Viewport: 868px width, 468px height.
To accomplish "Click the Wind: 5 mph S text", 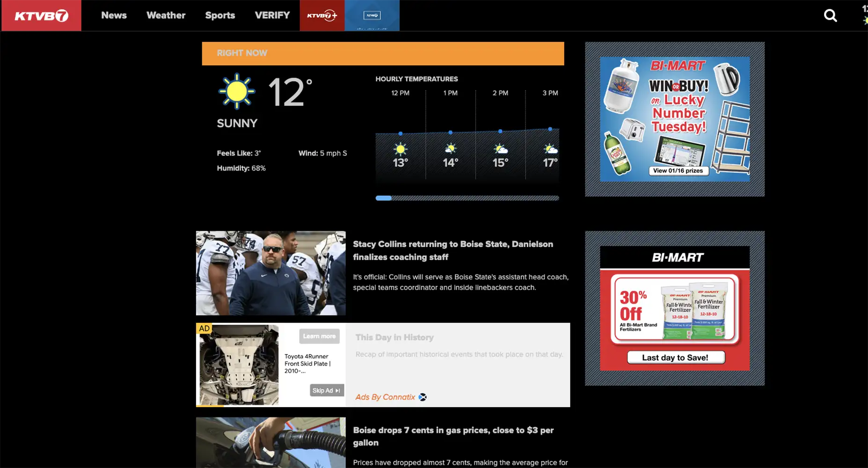I will 323,153.
